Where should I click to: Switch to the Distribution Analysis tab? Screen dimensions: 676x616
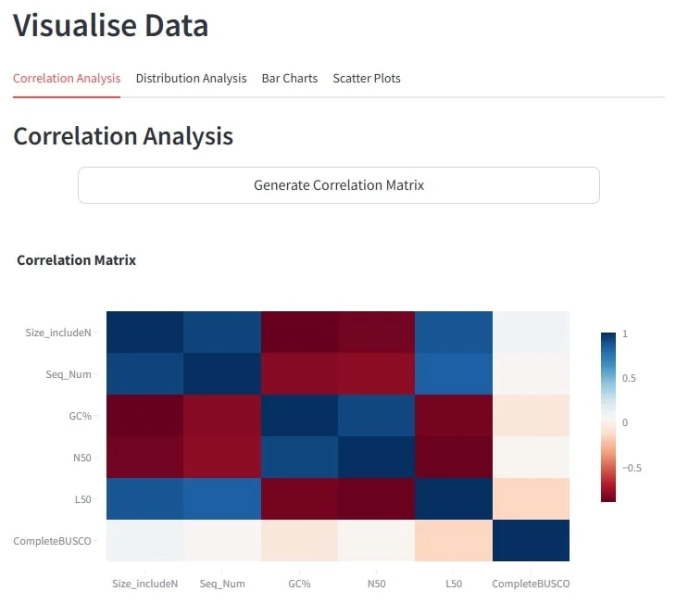coord(191,79)
